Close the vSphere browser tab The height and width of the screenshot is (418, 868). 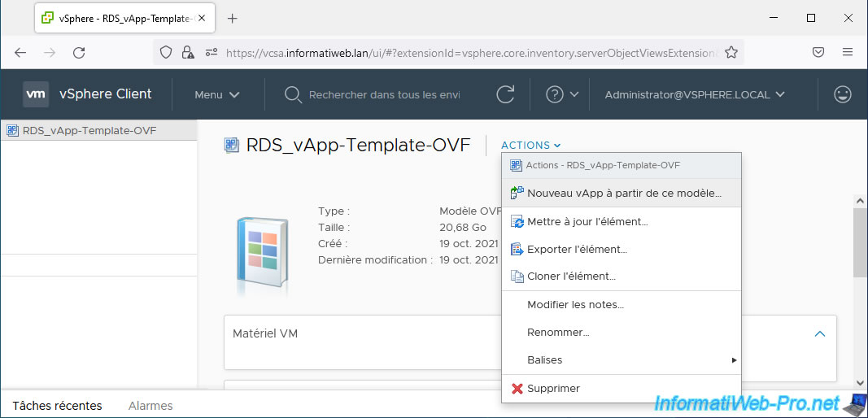tap(202, 18)
